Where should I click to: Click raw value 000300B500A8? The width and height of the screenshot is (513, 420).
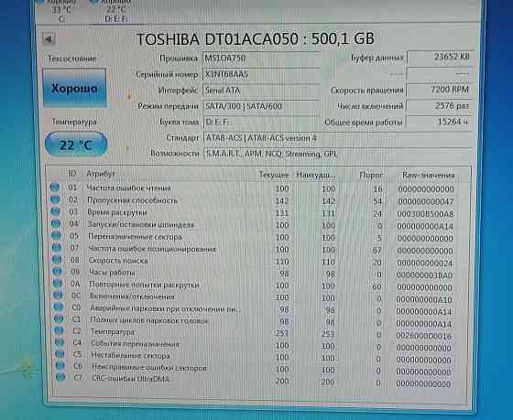[x=425, y=214]
